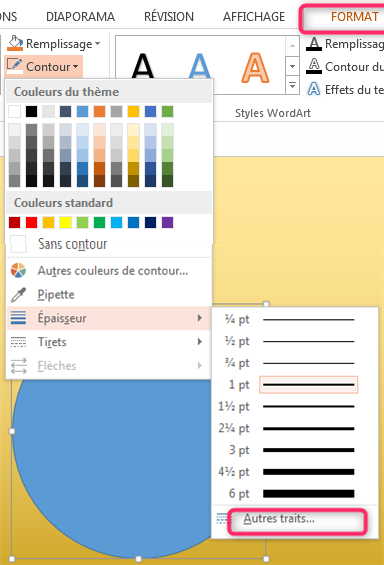Image resolution: width=384 pixels, height=565 pixels.
Task: Set line weight to 2¼ pt
Action: coord(295,428)
